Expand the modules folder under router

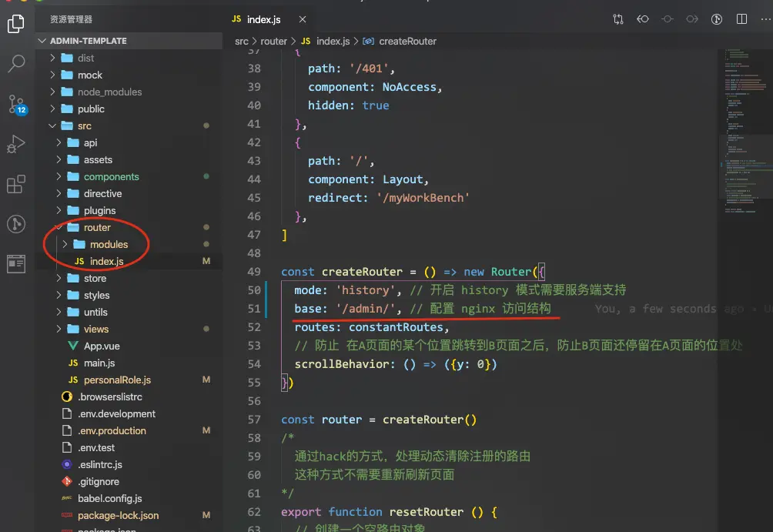65,244
